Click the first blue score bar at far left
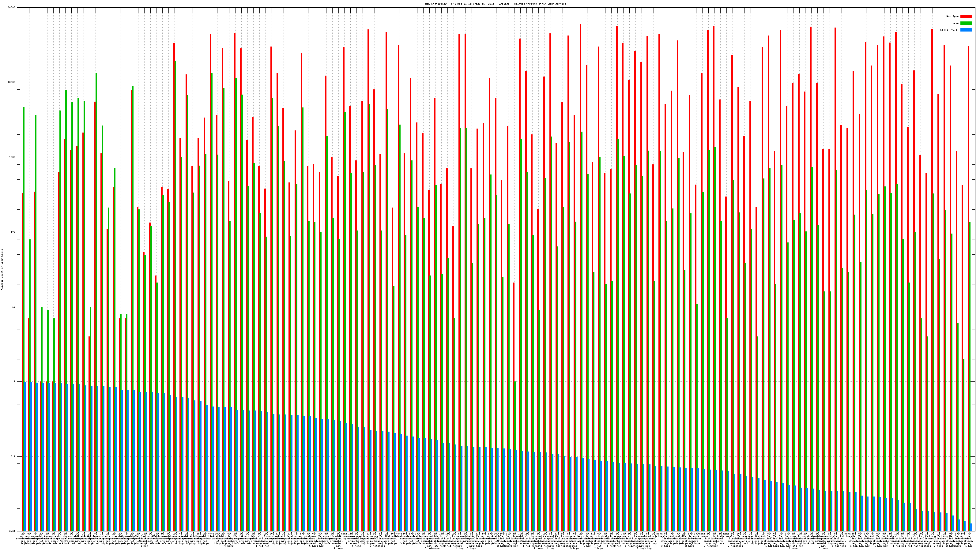 [x=25, y=456]
